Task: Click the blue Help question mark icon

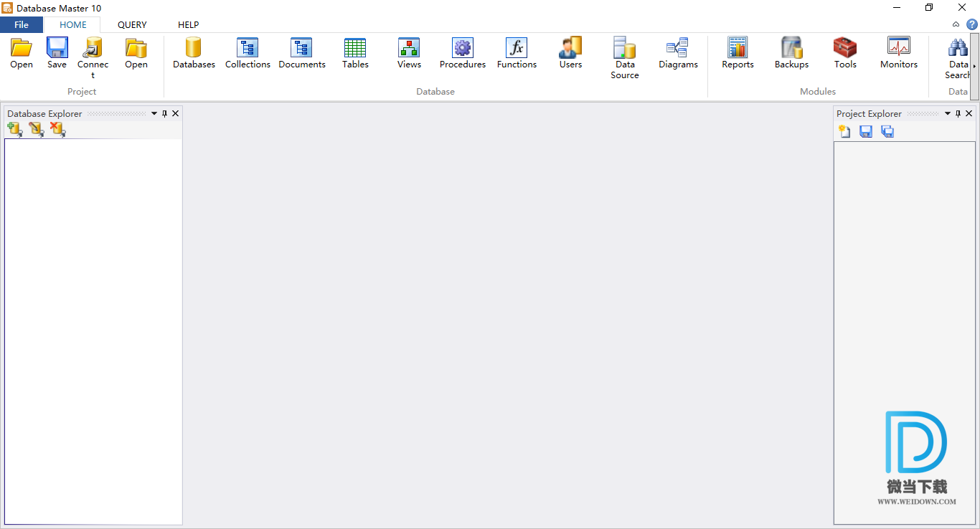Action: coord(972,24)
